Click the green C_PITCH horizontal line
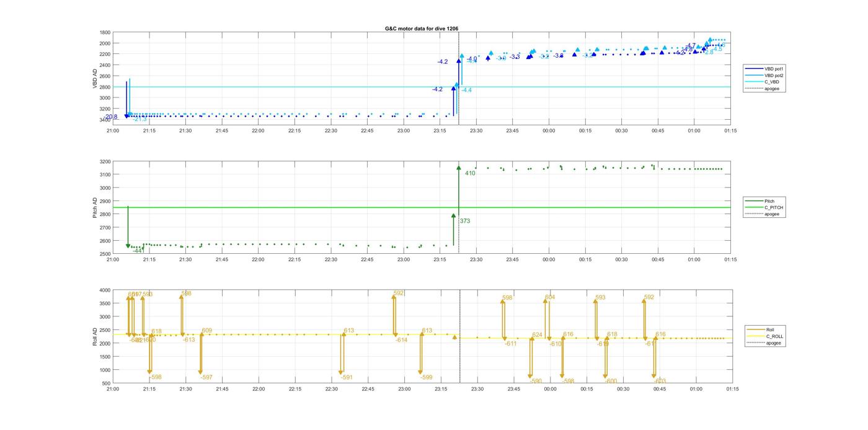The height and width of the screenshot is (430, 868). pyautogui.click(x=422, y=207)
